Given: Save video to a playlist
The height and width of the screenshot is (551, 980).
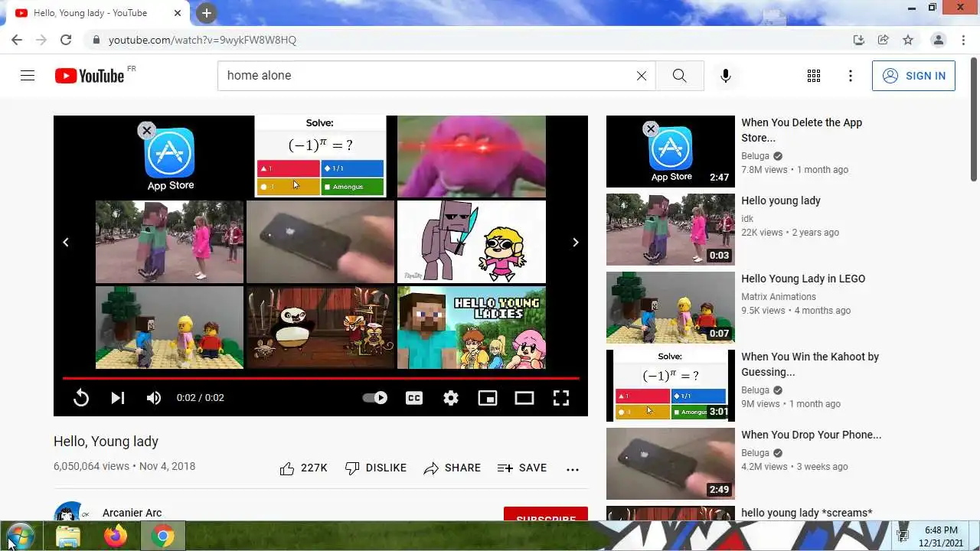Looking at the screenshot, I should (x=522, y=468).
